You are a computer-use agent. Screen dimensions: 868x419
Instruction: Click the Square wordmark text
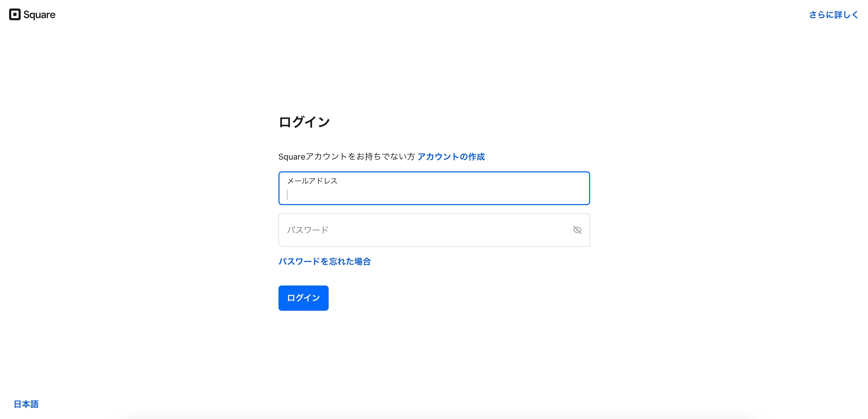(x=39, y=14)
